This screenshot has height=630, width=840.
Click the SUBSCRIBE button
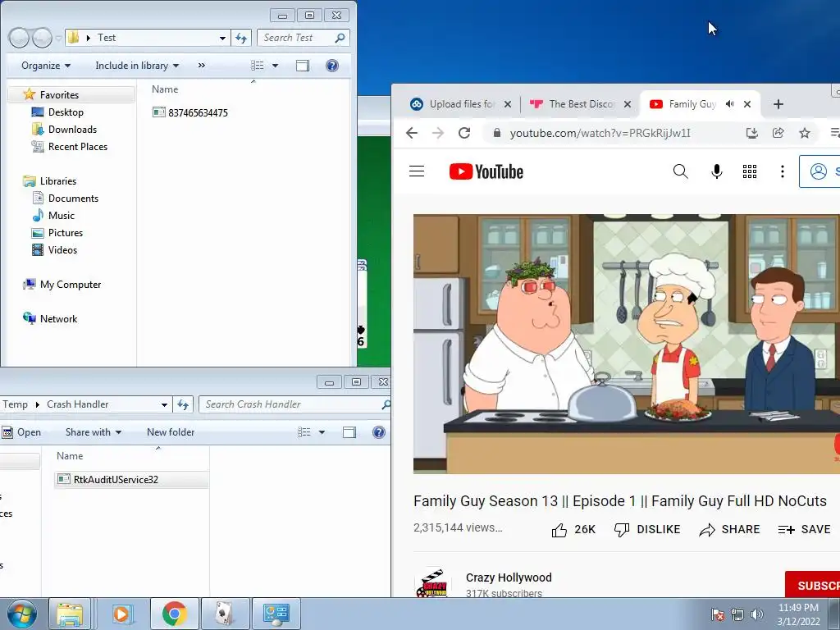tap(813, 585)
